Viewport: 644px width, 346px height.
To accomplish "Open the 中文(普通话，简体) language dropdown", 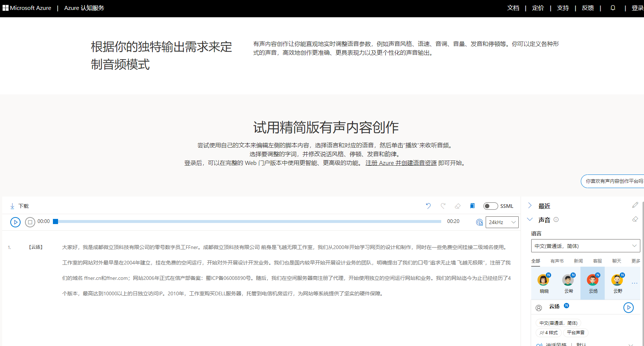I will point(586,246).
